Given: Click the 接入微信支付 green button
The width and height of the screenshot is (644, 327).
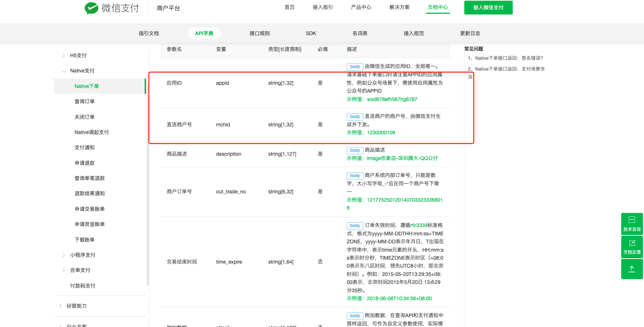Looking at the screenshot, I should click(488, 7).
